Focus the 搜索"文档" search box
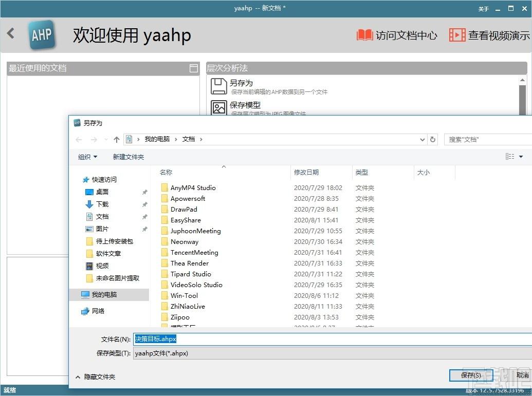The image size is (532, 396). pyautogui.click(x=488, y=139)
